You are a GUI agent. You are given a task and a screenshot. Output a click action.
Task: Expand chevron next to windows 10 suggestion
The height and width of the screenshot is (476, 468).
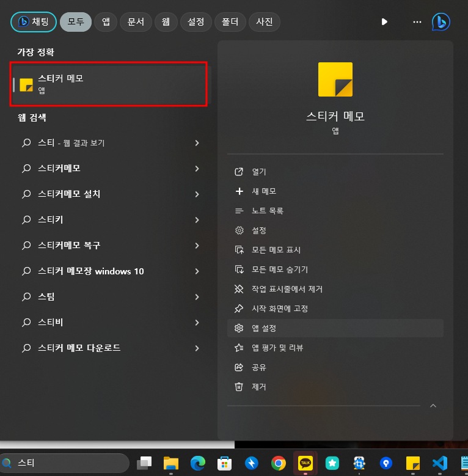[x=197, y=271]
